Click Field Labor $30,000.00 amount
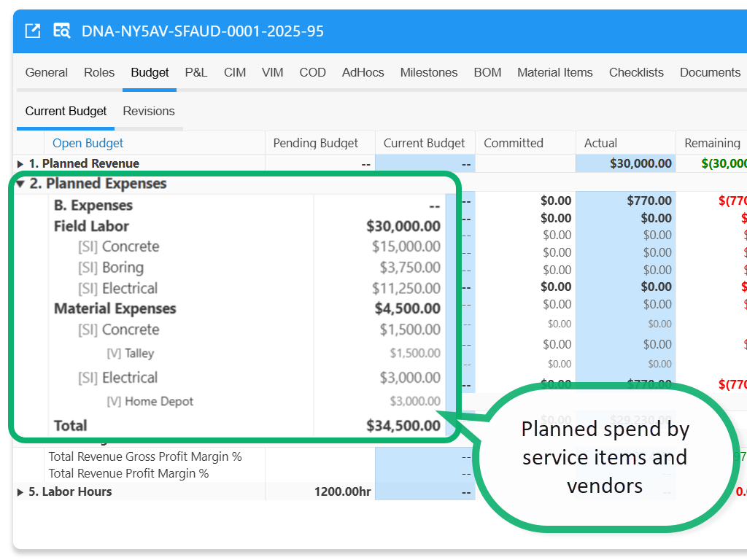This screenshot has width=747, height=560. (403, 226)
